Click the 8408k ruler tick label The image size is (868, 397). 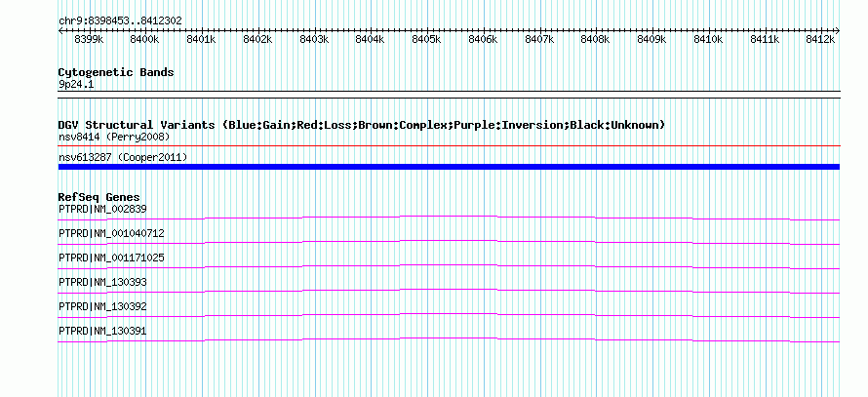pyautogui.click(x=595, y=39)
